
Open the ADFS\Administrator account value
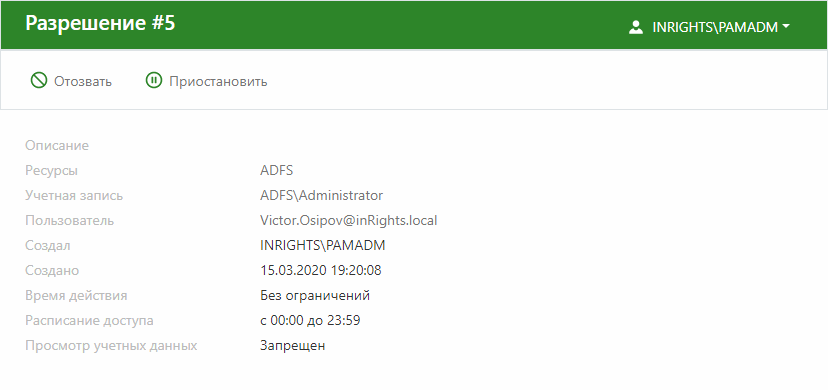(322, 195)
